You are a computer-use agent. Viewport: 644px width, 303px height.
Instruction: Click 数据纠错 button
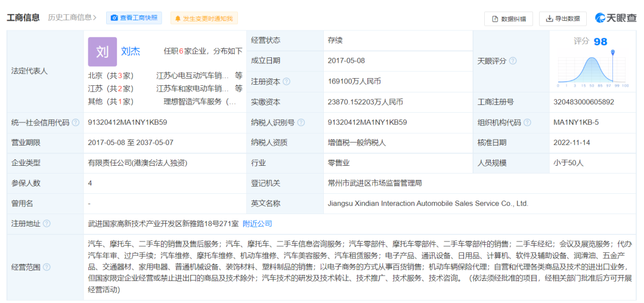pyautogui.click(x=509, y=18)
